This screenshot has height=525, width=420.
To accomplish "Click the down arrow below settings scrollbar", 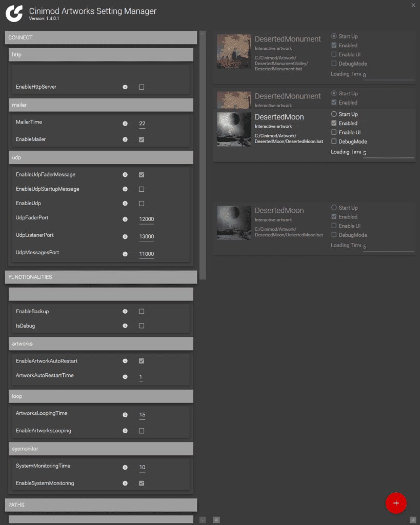I will point(202,520).
